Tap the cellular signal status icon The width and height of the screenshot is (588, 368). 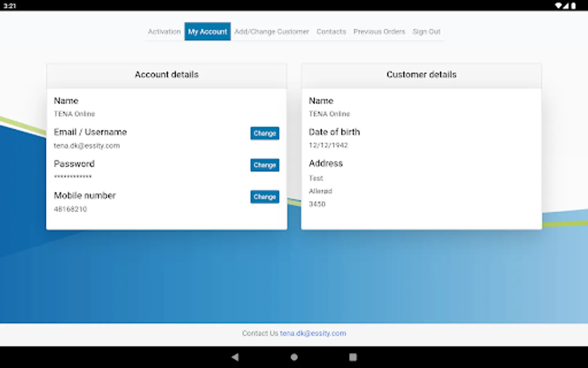(566, 6)
